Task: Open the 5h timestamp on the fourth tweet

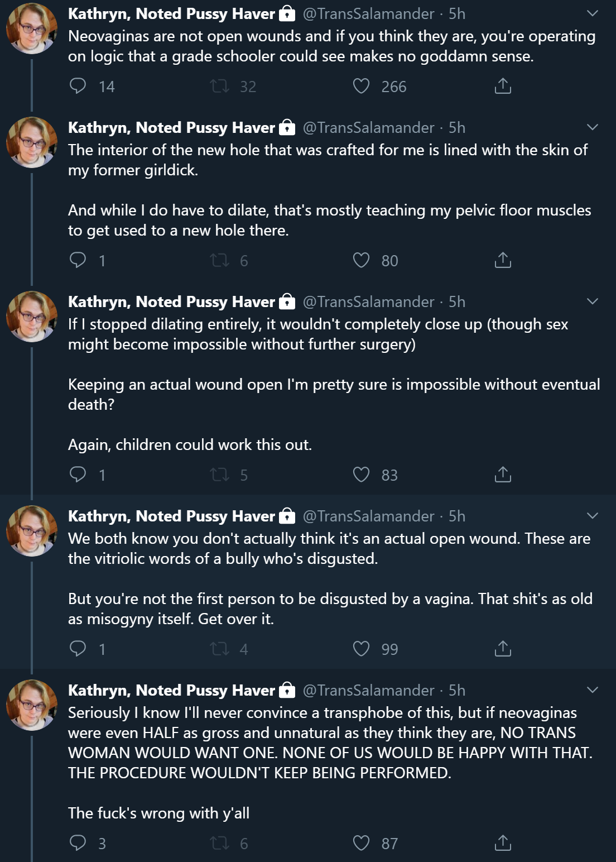Action: point(457,516)
